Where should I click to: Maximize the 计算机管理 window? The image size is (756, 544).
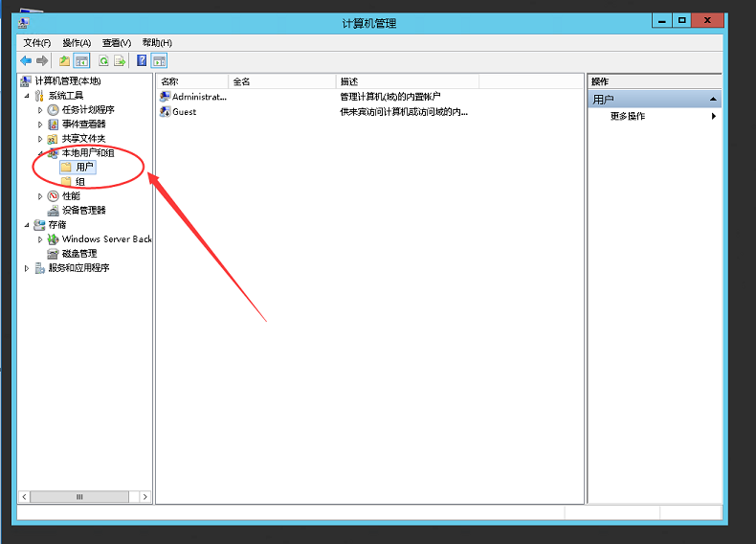681,20
